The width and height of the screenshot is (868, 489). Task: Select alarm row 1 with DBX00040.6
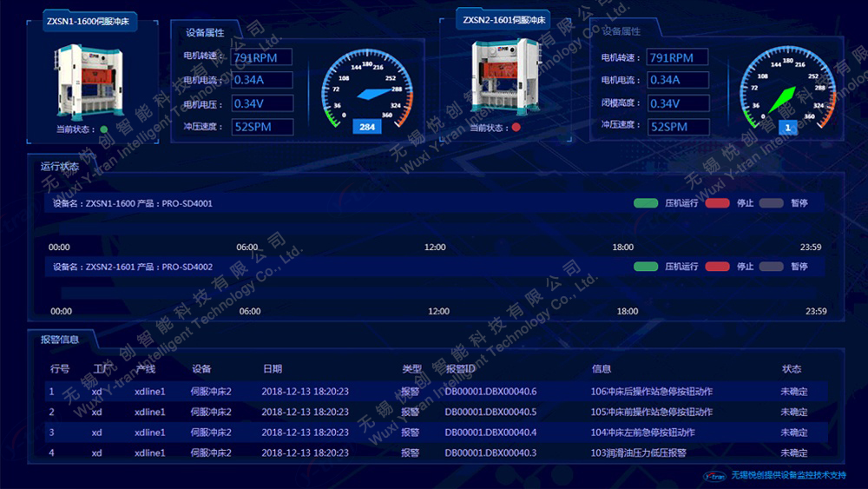(434, 392)
